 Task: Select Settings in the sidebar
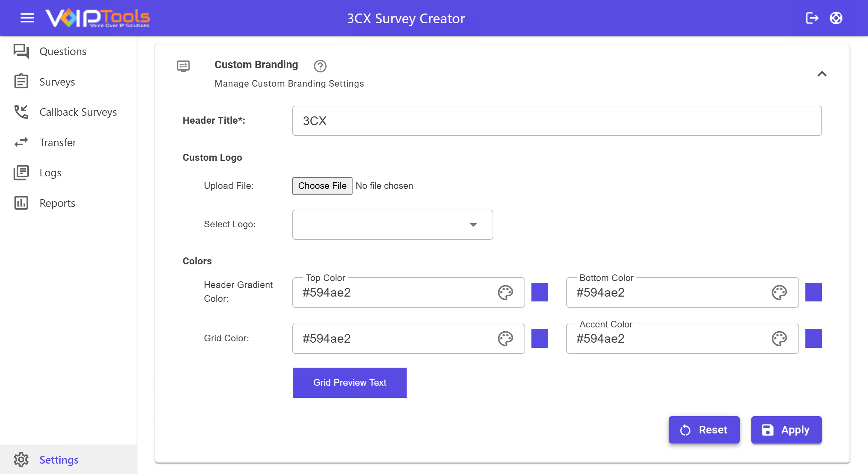[x=68, y=459]
